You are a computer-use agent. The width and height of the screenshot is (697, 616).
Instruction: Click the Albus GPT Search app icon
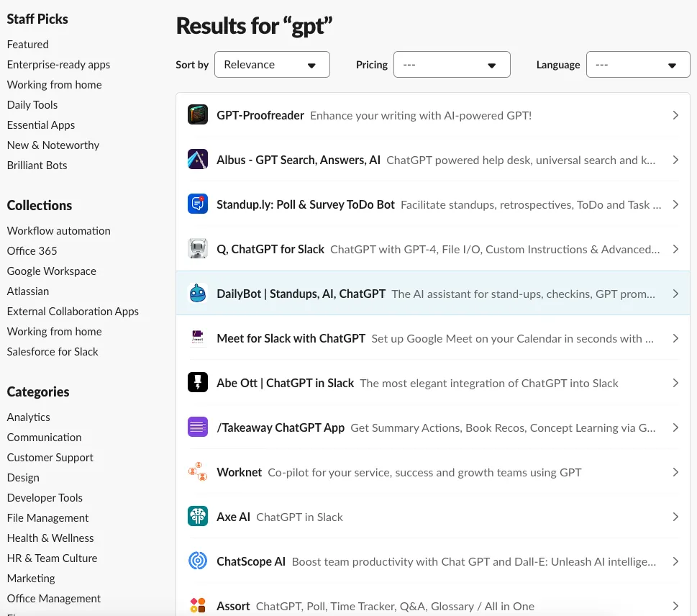(198, 160)
